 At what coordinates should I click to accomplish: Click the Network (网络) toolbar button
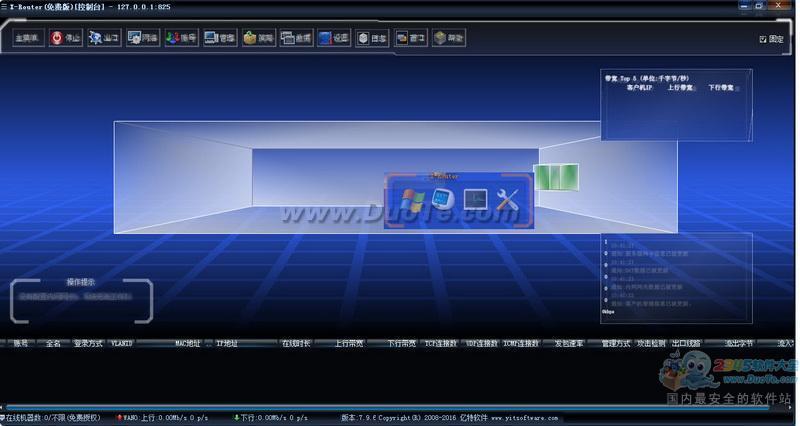(142, 38)
